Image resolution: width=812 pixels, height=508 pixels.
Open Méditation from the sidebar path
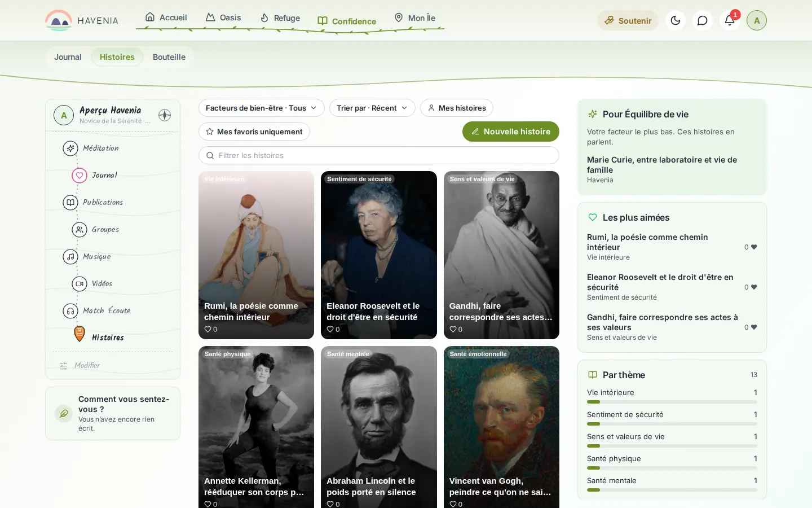[x=70, y=148]
